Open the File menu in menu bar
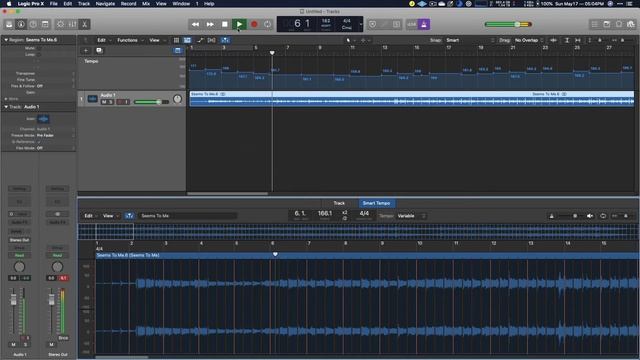This screenshot has width=640, height=360. pyautogui.click(x=53, y=4)
